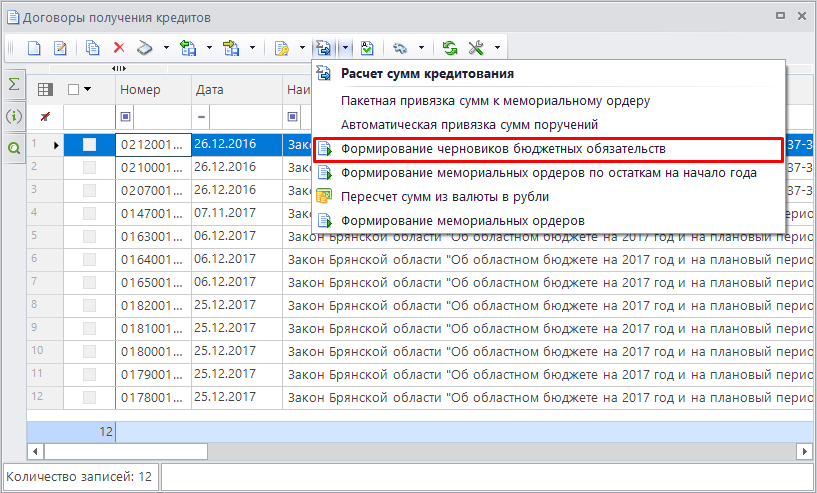Open the wrench and screwdriver settings icon

(477, 47)
